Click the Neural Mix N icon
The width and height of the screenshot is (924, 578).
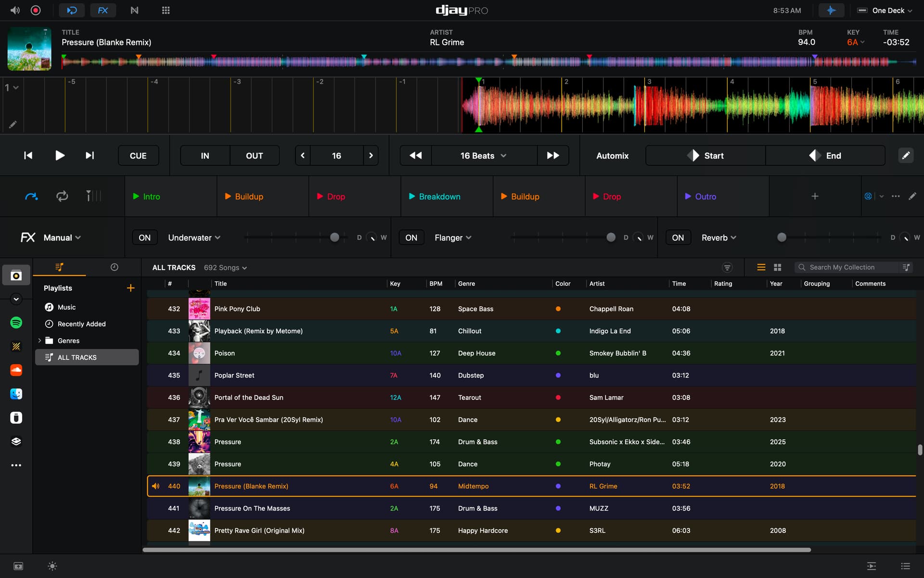(x=134, y=10)
